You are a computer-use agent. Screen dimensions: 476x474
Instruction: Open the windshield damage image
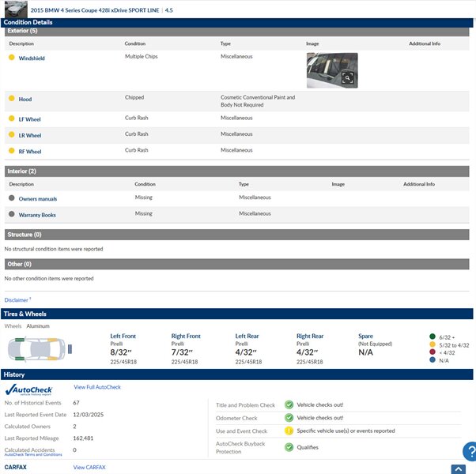click(331, 70)
